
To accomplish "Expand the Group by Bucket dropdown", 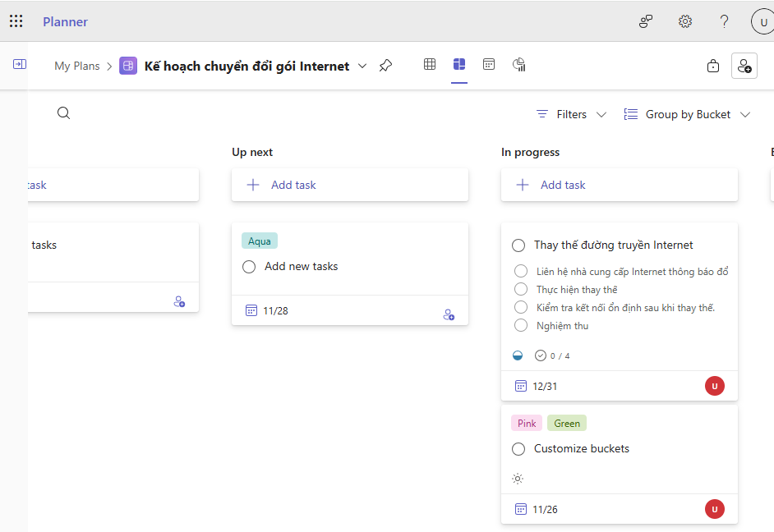I will tap(687, 114).
